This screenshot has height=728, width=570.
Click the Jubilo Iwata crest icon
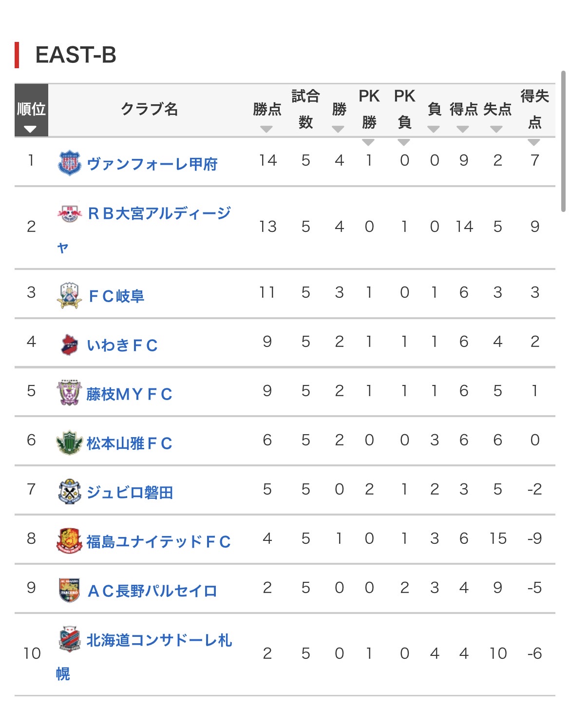coord(69,492)
